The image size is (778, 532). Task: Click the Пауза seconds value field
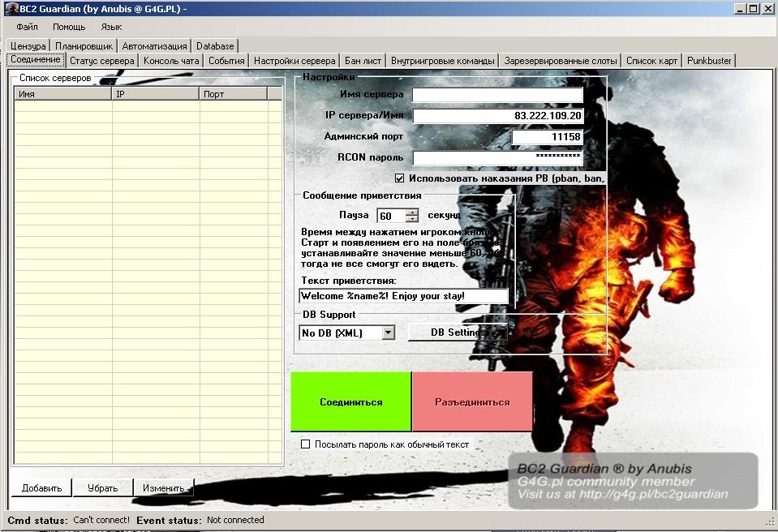pyautogui.click(x=391, y=216)
